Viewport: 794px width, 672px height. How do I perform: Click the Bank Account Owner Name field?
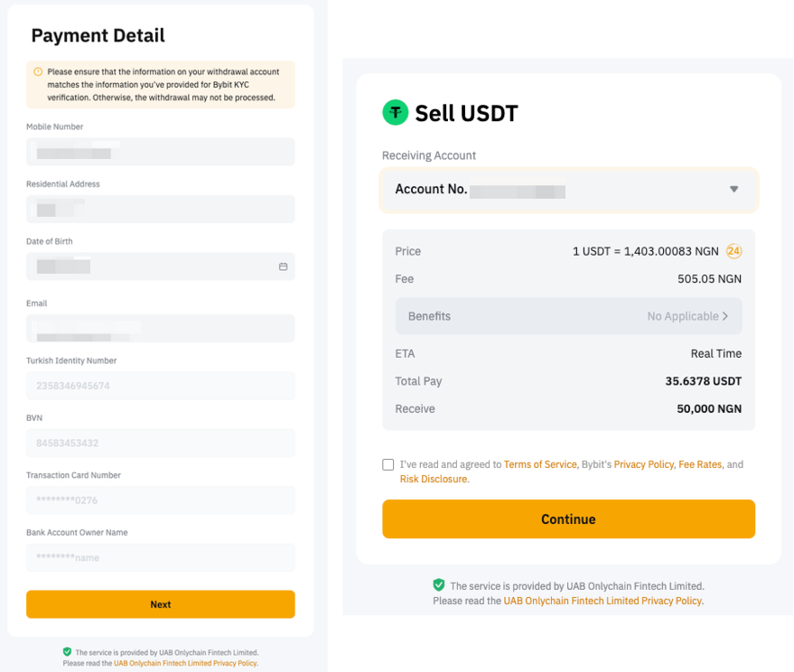pos(160,557)
